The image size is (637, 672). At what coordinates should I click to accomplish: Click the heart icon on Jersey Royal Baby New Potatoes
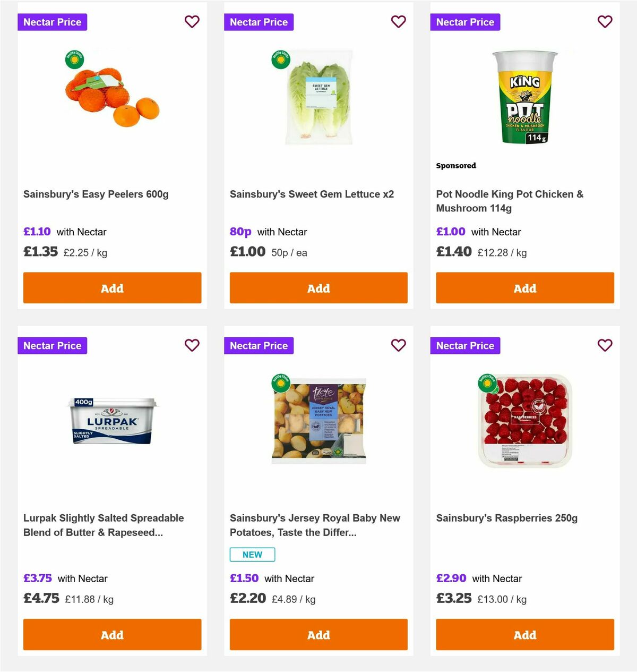point(399,345)
